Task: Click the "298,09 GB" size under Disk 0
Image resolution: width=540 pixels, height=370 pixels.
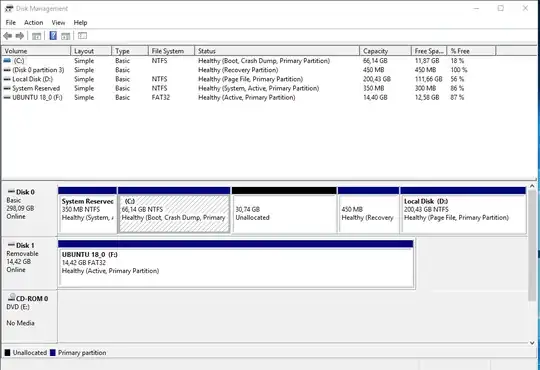Action: click(20, 208)
